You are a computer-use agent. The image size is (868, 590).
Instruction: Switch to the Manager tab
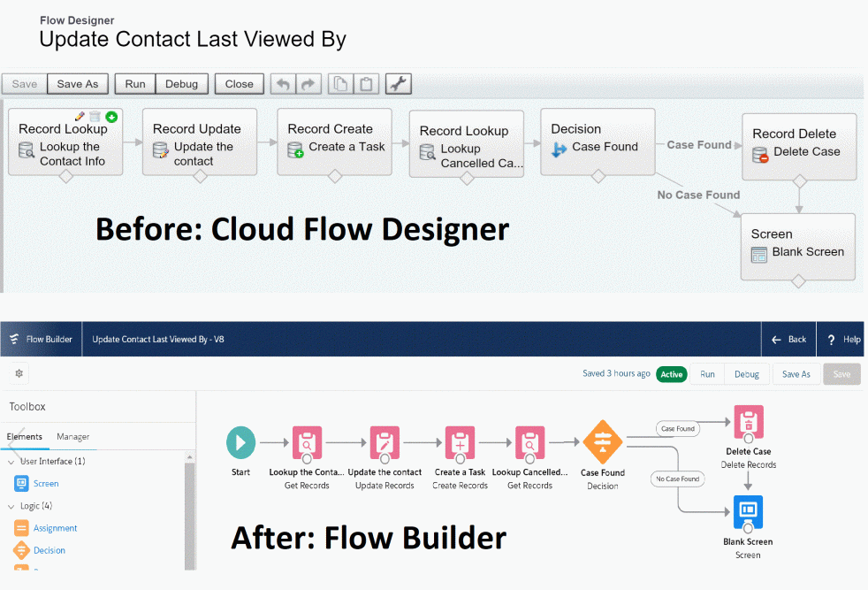pyautogui.click(x=72, y=436)
